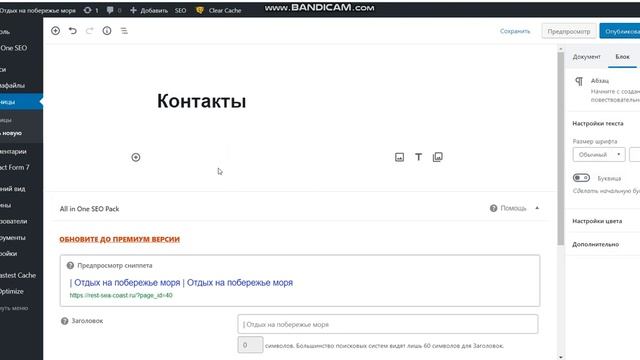Toggle the Буквица drop cap switch
Screen dimensions: 640x360
click(x=581, y=178)
